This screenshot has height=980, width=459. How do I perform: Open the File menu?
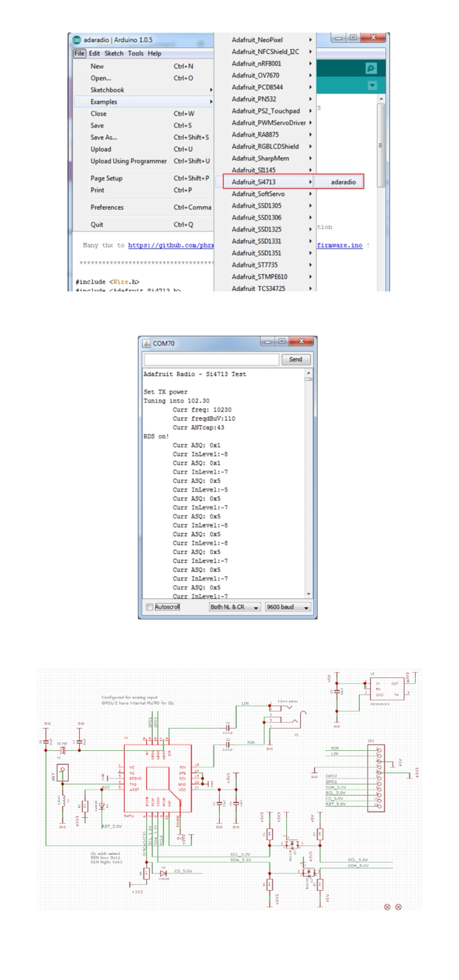click(x=79, y=54)
